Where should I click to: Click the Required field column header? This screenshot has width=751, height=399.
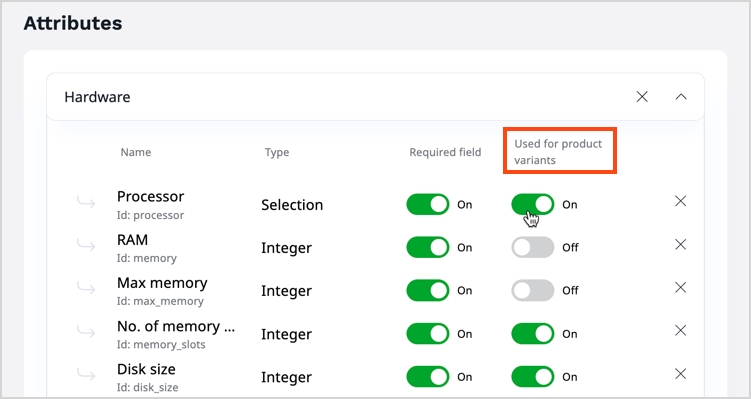pyautogui.click(x=445, y=152)
